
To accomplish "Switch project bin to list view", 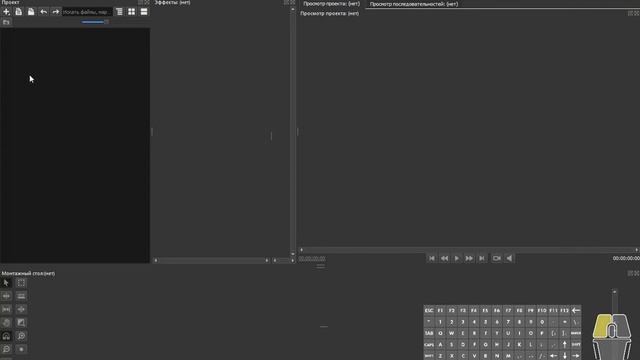I will click(119, 12).
